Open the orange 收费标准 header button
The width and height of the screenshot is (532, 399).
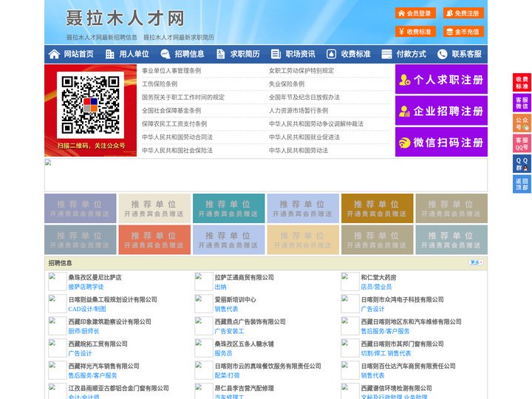tap(415, 32)
